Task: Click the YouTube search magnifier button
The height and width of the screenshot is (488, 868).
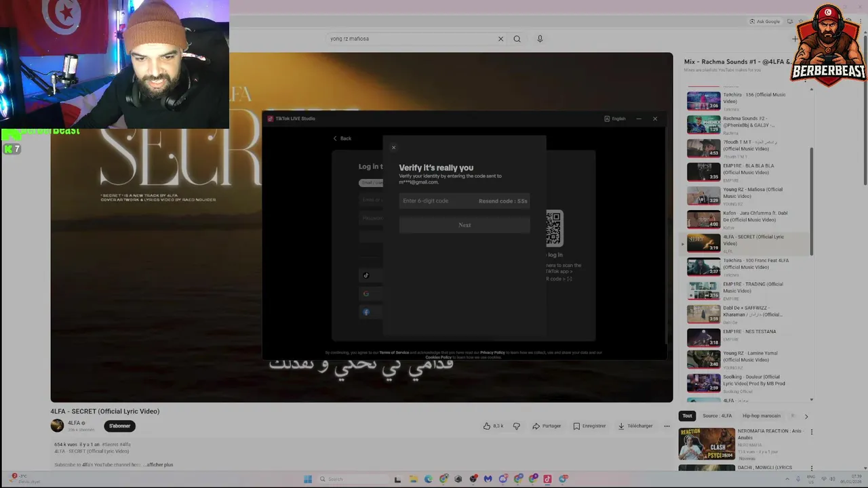Action: pos(517,39)
